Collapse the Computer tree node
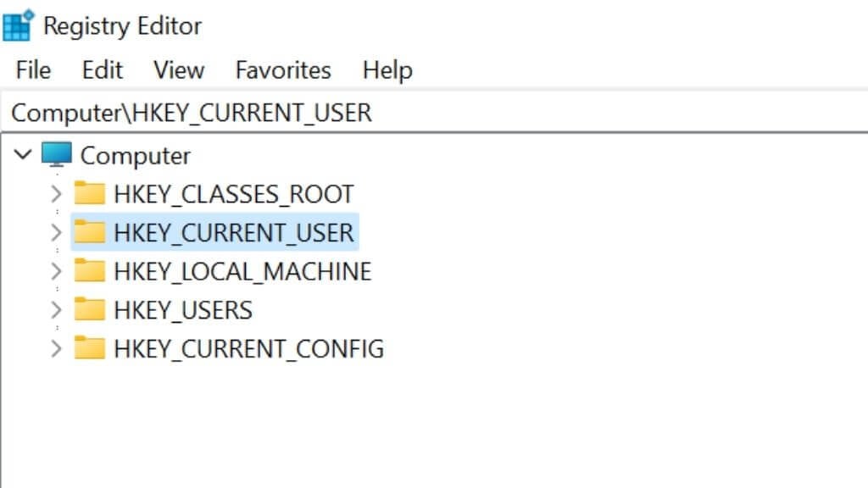868x488 pixels. pyautogui.click(x=24, y=155)
